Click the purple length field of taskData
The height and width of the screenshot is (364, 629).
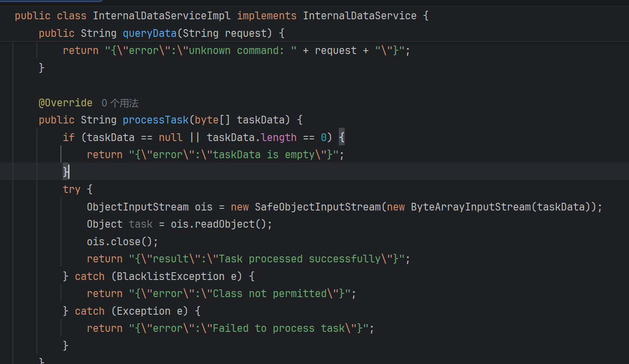(x=279, y=138)
